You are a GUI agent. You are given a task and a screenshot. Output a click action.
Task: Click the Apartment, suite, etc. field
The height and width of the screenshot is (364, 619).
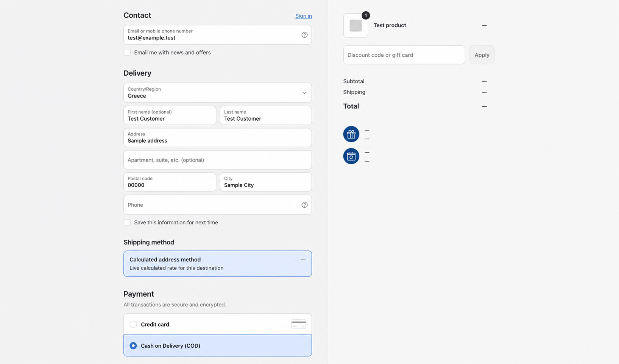(x=218, y=160)
